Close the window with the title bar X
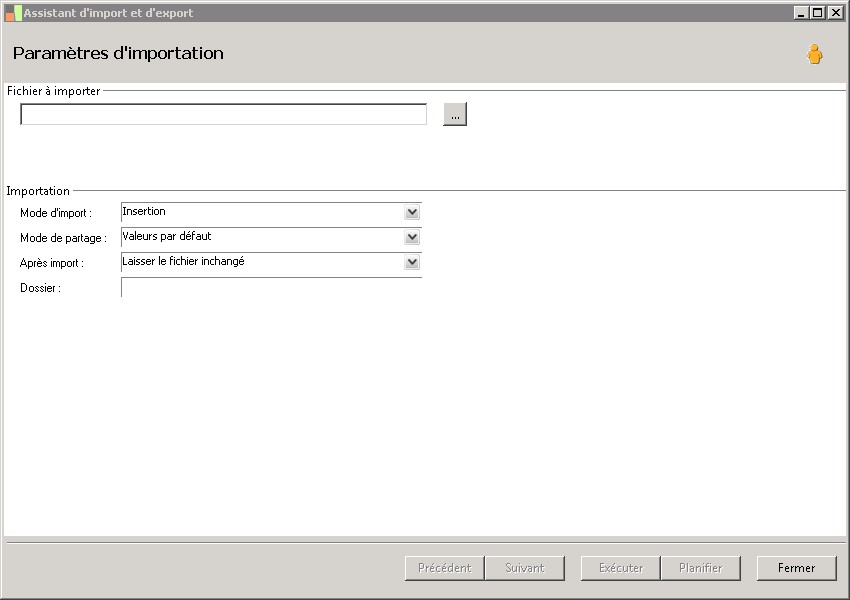 coord(833,13)
